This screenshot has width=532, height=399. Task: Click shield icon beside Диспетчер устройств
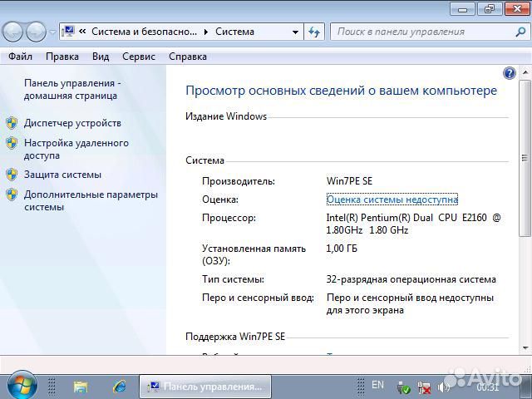pos(12,123)
